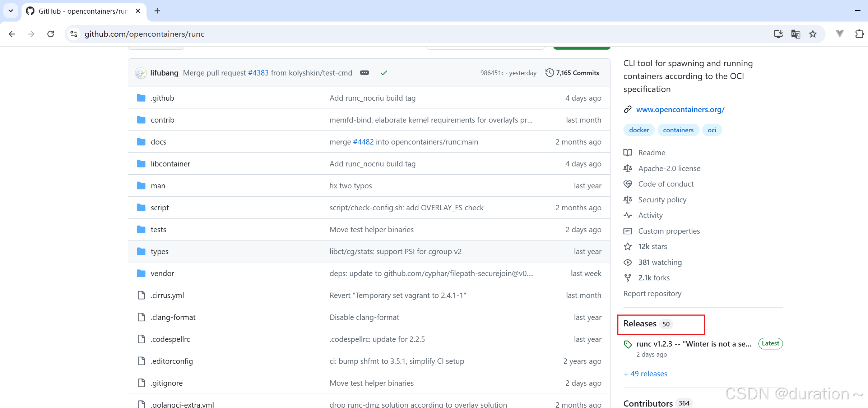
Task: Open the contrib folder
Action: pos(162,120)
